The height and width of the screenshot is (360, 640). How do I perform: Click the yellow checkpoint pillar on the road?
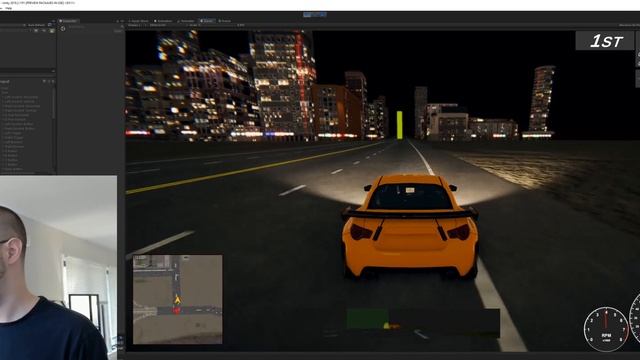[x=399, y=124]
